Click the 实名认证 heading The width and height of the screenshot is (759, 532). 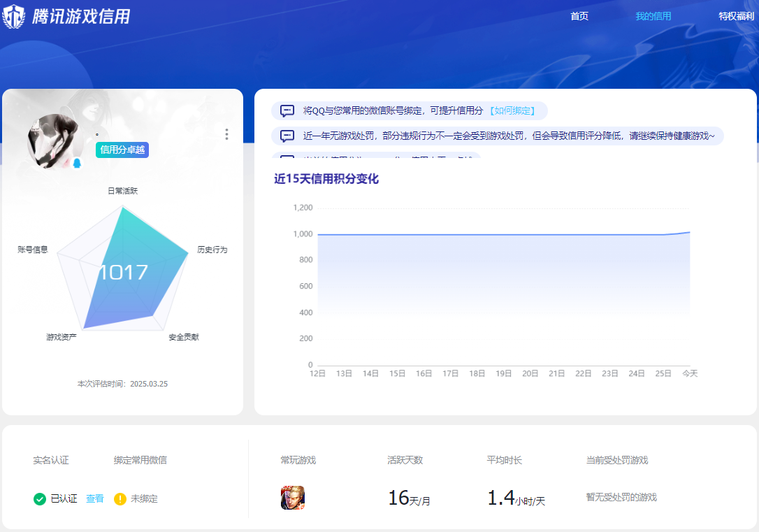51,460
